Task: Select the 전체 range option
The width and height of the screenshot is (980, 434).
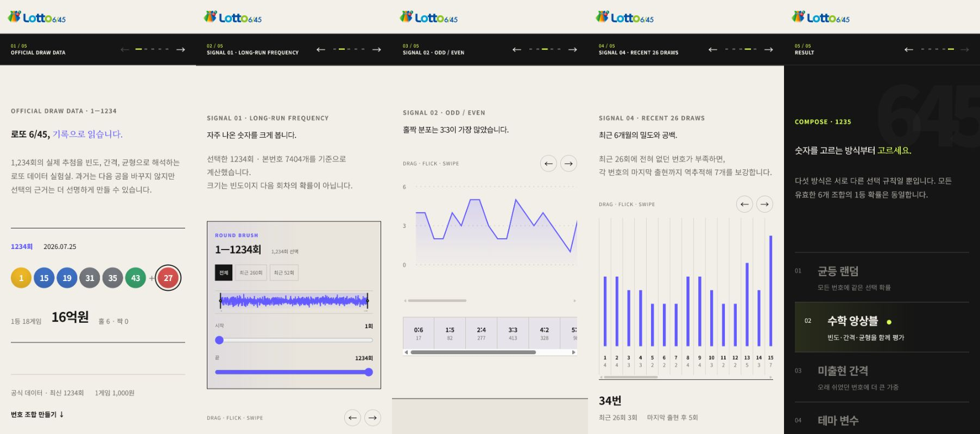Action: [x=224, y=272]
